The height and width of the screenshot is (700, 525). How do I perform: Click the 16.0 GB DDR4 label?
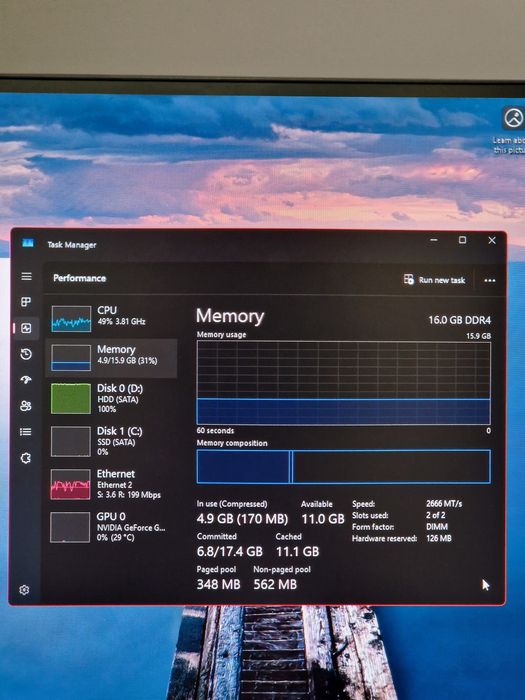[459, 320]
